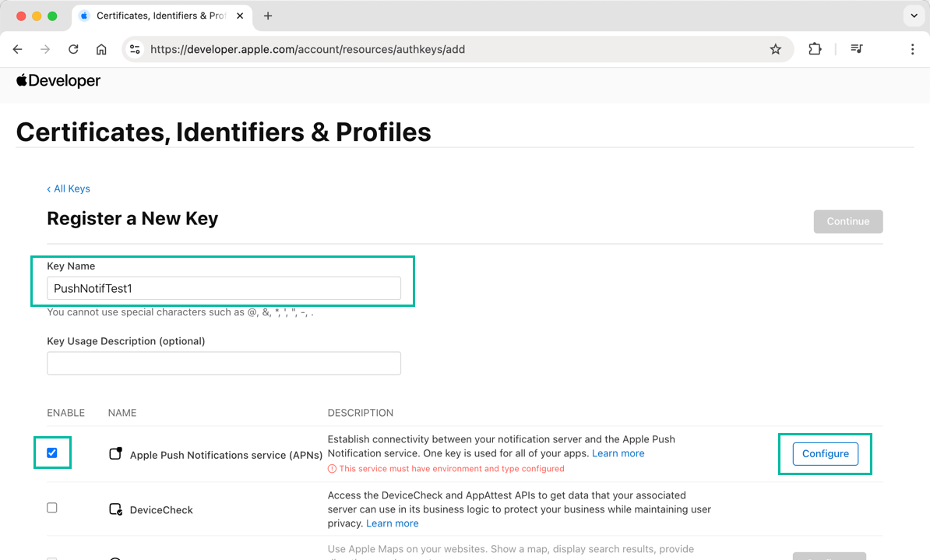Go back via All Keys link
The width and height of the screenshot is (930, 560).
point(69,188)
